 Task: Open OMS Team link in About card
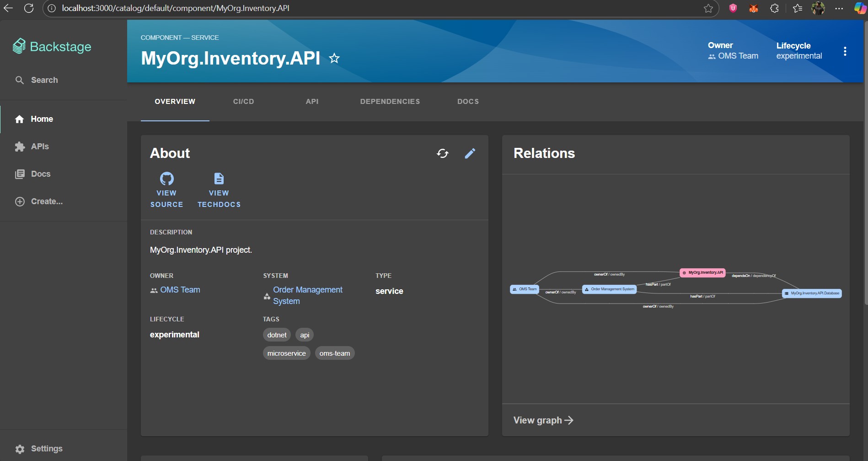tap(180, 290)
